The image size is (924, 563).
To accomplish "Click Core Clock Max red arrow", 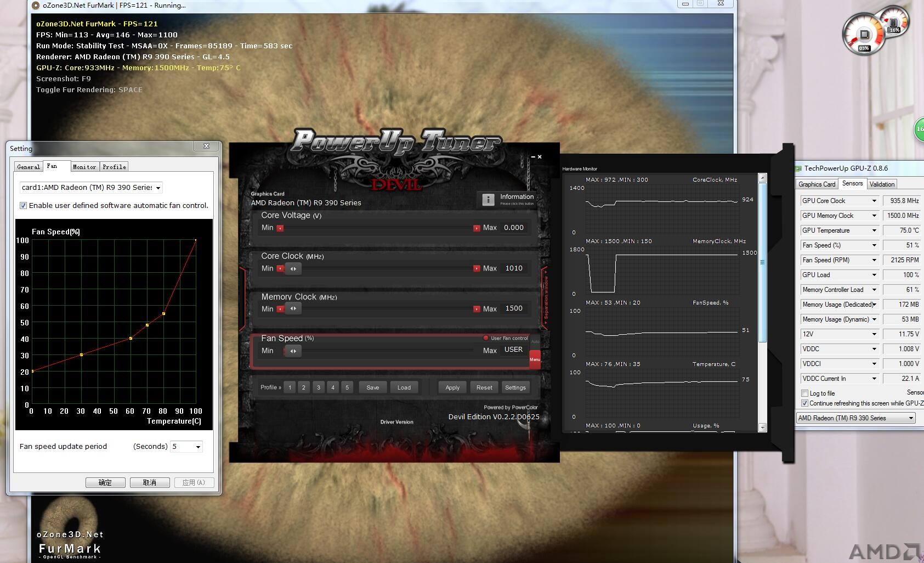I will coord(477,269).
